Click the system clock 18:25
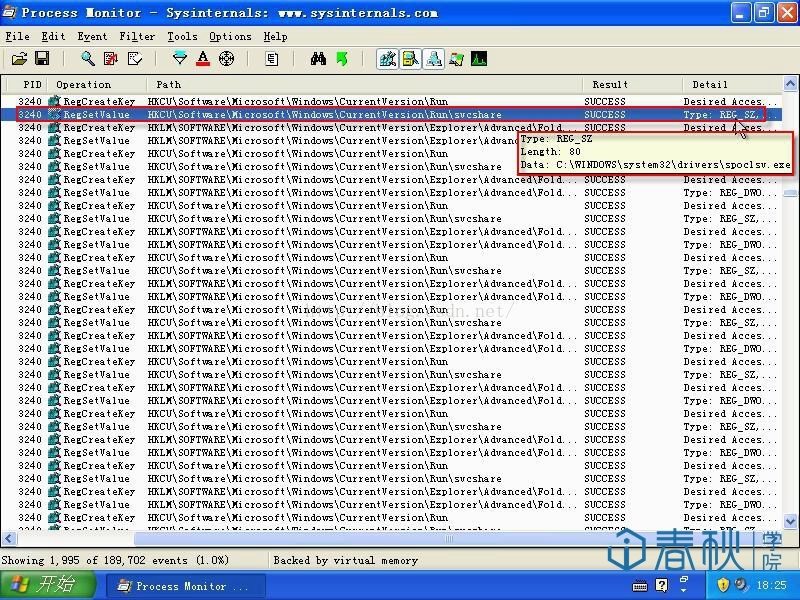Image resolution: width=800 pixels, height=600 pixels. coord(771,585)
